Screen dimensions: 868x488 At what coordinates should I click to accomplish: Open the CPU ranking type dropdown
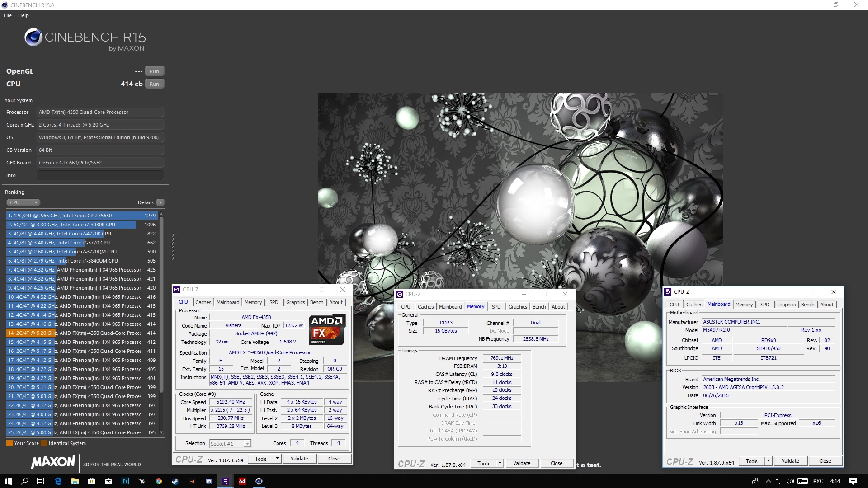click(x=24, y=202)
